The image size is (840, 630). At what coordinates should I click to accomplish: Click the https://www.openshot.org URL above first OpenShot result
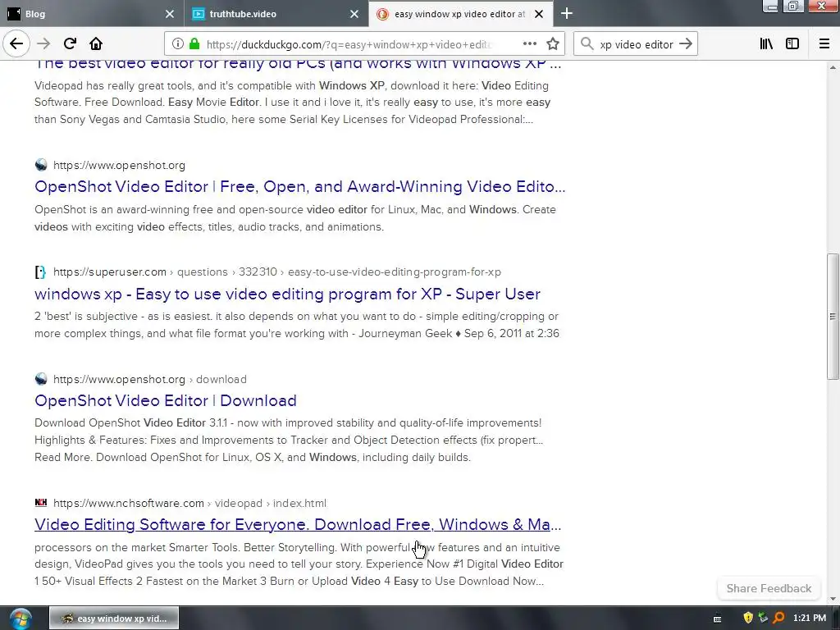tap(120, 165)
